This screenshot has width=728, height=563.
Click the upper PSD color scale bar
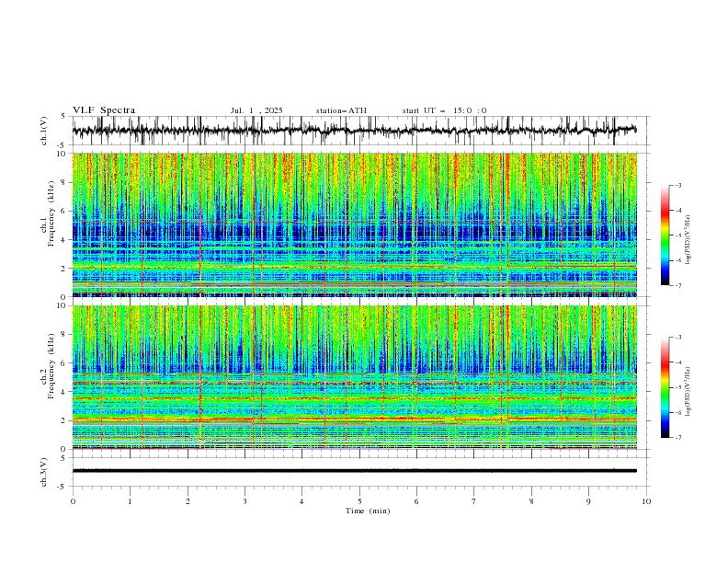tap(665, 236)
